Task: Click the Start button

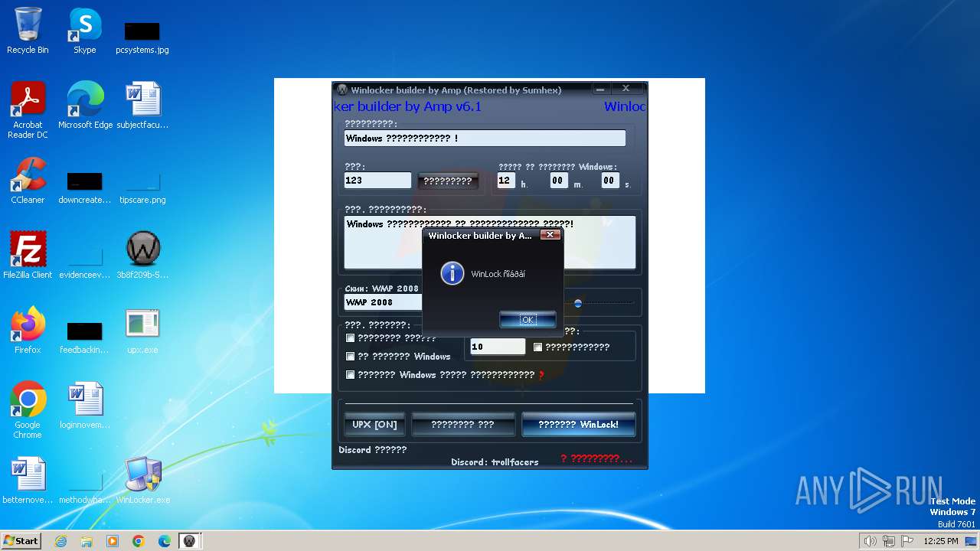Action: [x=21, y=540]
